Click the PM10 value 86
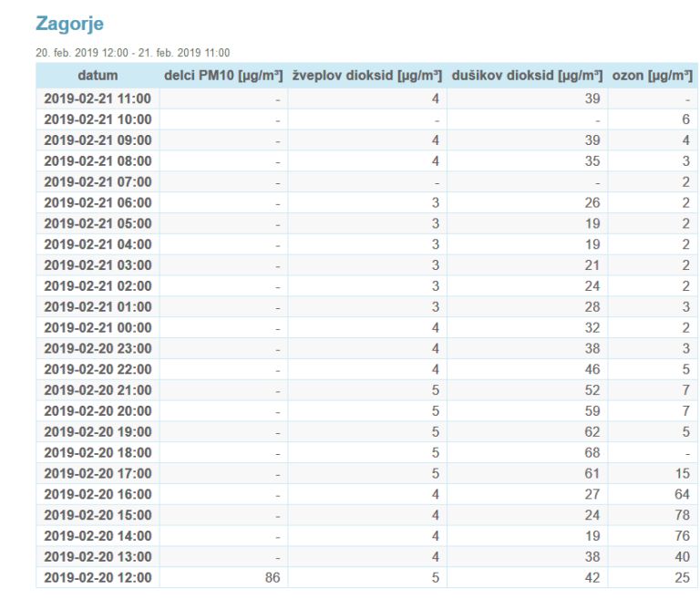Viewport: 700px width, 599px height. pos(273,577)
